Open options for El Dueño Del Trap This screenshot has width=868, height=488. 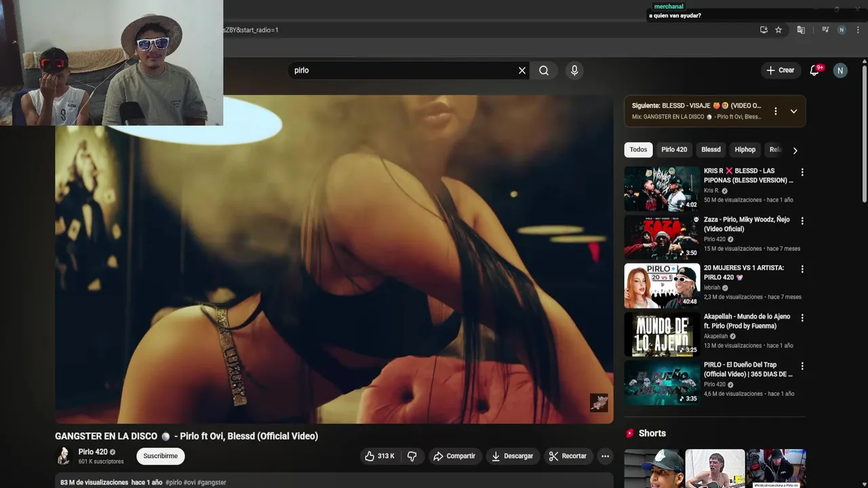tap(802, 366)
